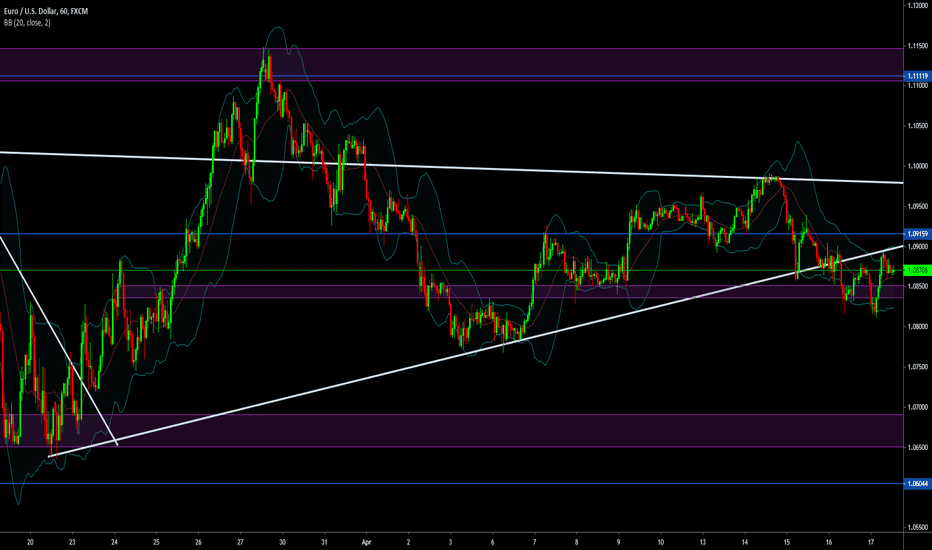Click the blue 1.11119 price label
Viewport: 932px width, 550px height.
coord(916,76)
